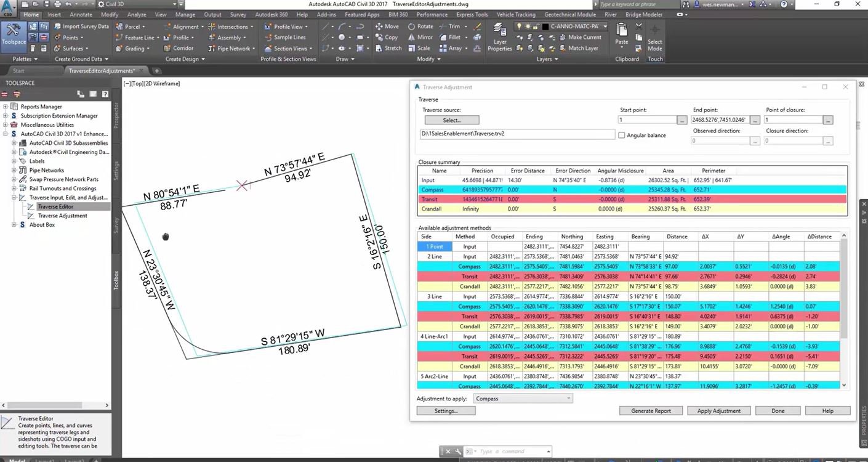
Task: Click the Toolspace help question-mark icon
Action: coord(105,94)
